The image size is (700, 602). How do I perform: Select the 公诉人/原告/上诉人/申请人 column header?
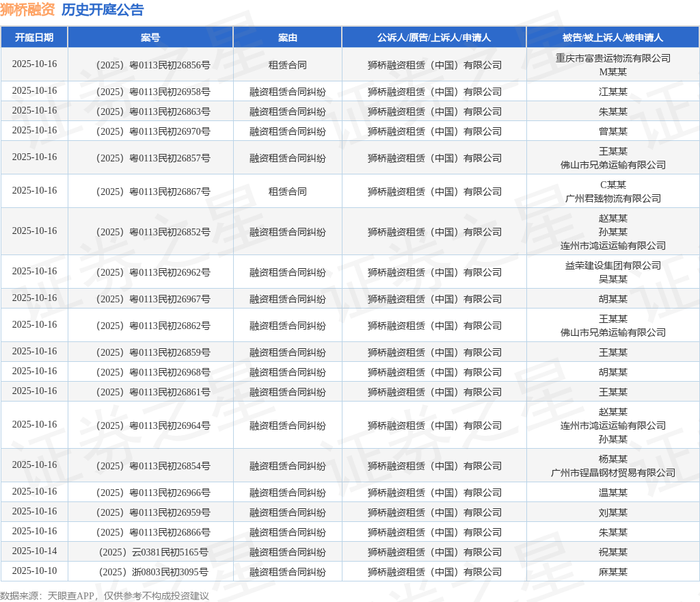434,38
